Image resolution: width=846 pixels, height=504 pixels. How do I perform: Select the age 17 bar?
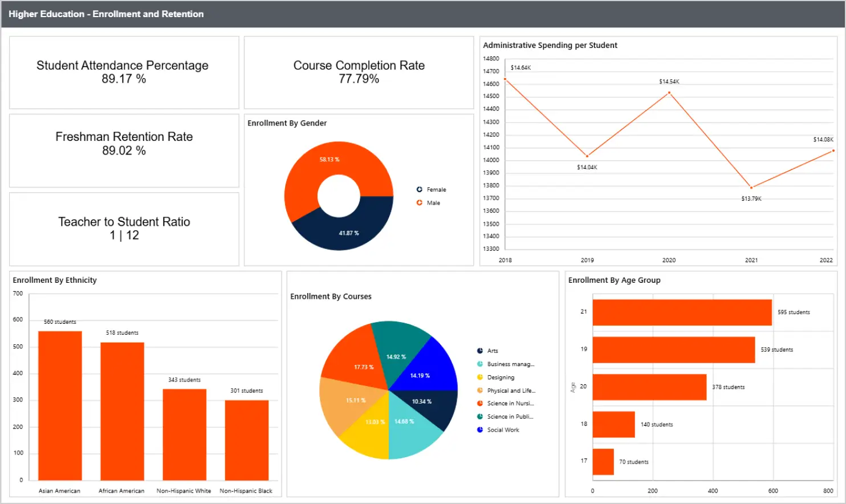pos(603,462)
